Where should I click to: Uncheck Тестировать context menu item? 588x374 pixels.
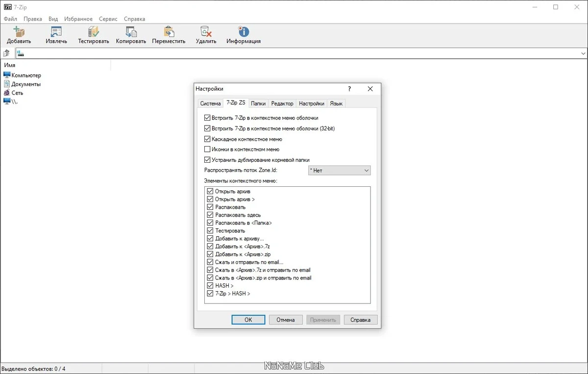pos(210,231)
